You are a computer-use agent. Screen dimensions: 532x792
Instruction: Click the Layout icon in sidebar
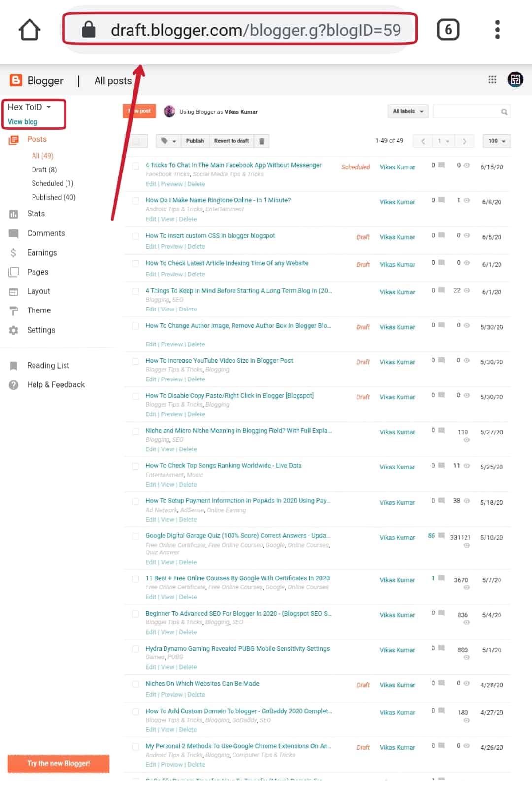(14, 291)
